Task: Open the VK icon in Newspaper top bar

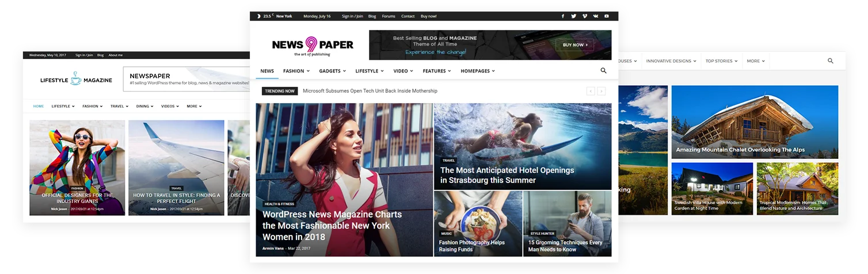Action: point(596,16)
